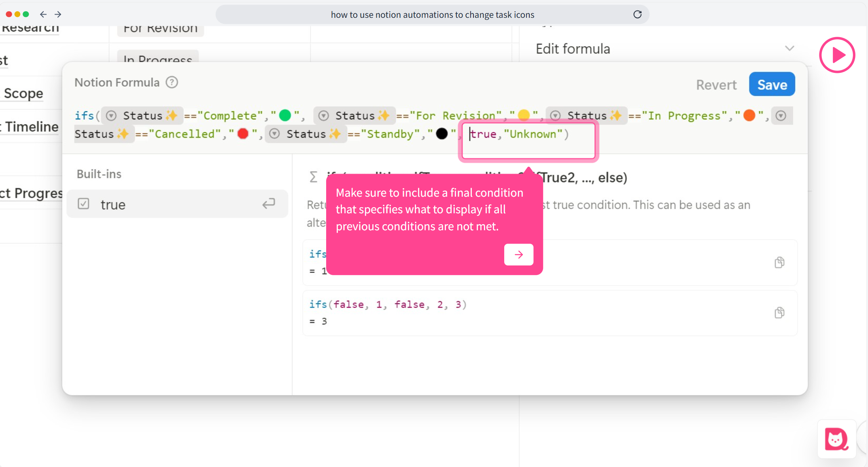Place cursor in true,"Unknown" formula text

[519, 134]
